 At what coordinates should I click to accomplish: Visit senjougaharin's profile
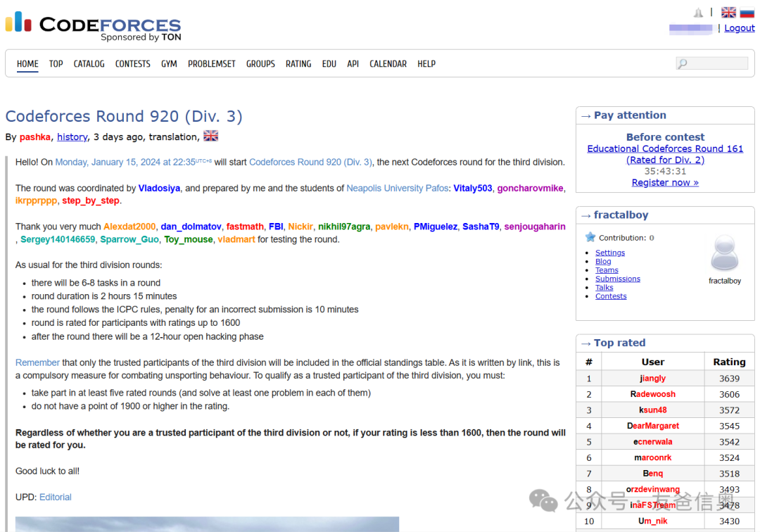point(535,227)
